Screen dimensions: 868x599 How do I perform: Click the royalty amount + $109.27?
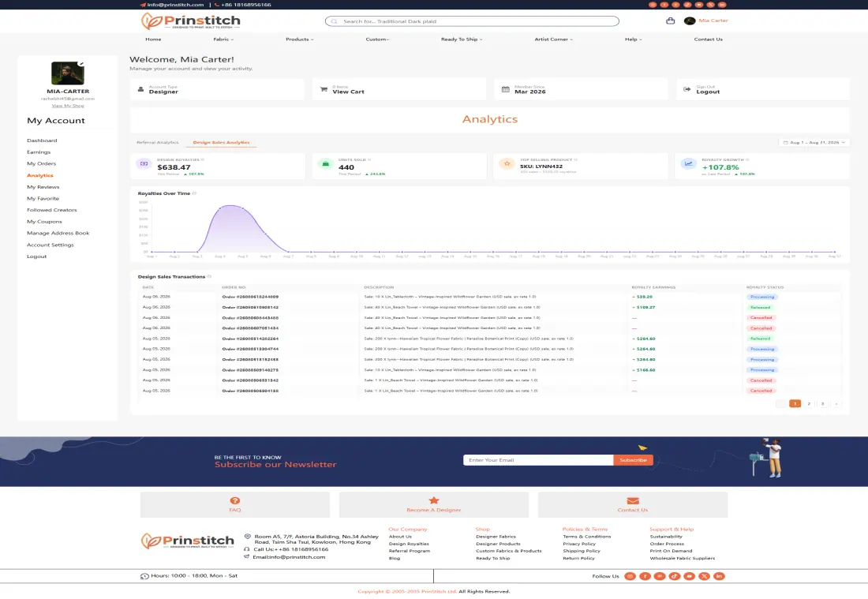tap(643, 307)
